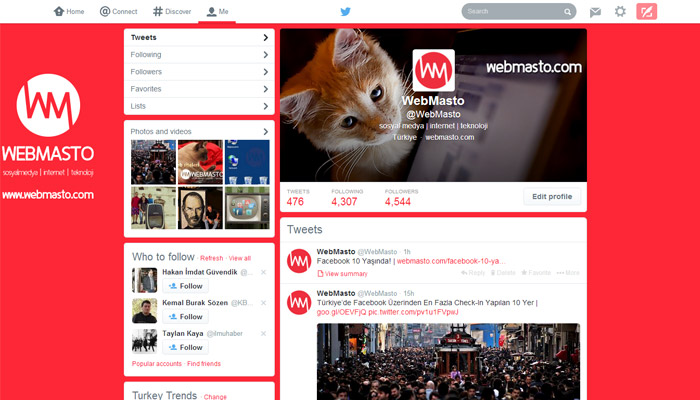
Task: Follow Hakan İmdat Güvendik
Action: click(x=186, y=286)
